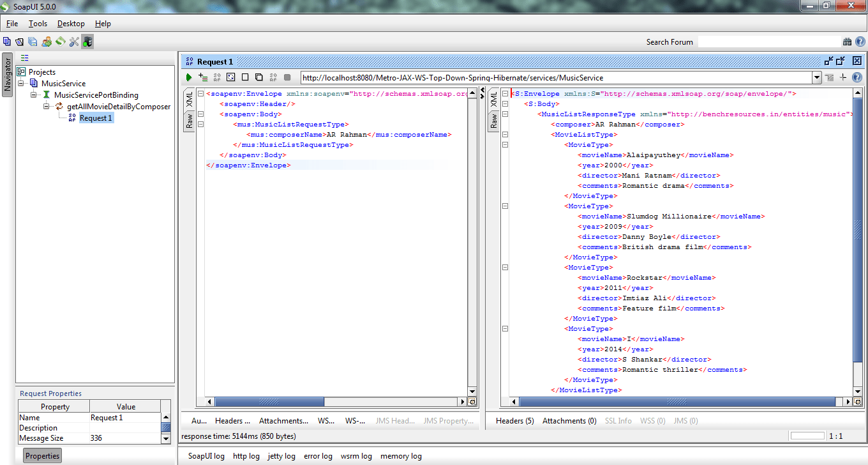Viewport: 868px width, 465px height.
Task: Open the response Headers (5) tab
Action: click(514, 420)
